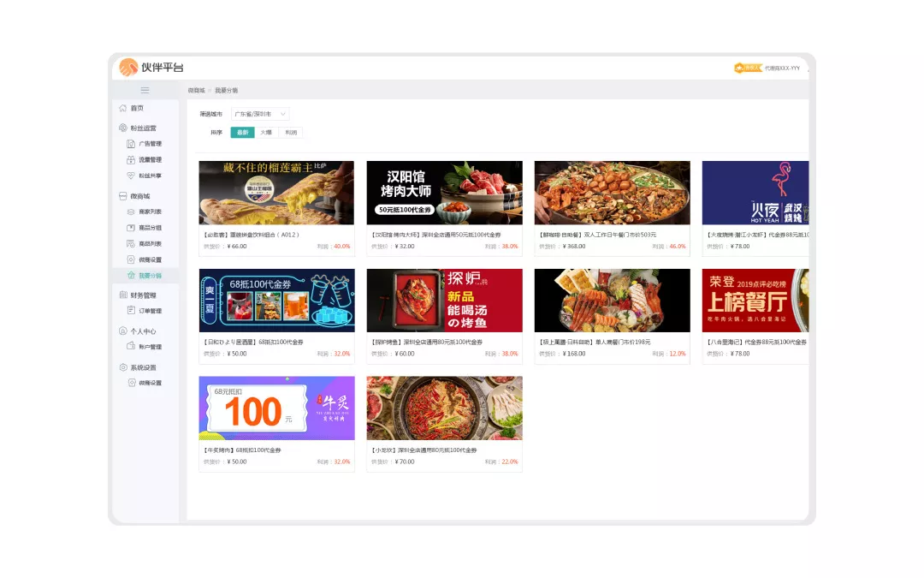The image size is (924, 578).
Task: Select the 最新 sort option
Action: point(242,133)
